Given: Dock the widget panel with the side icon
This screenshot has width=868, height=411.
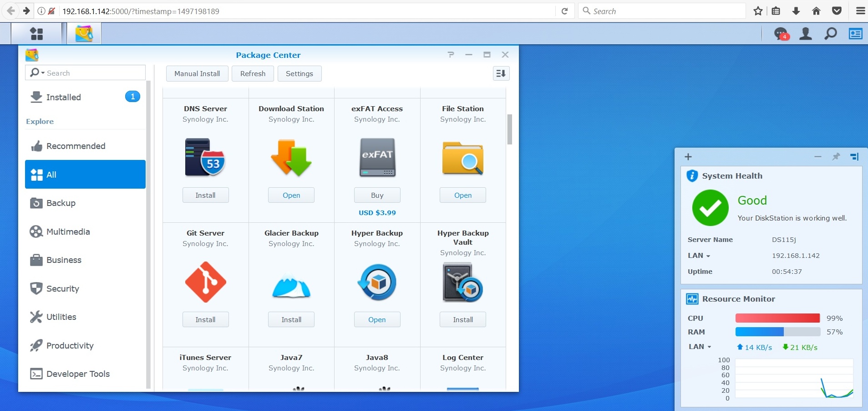Looking at the screenshot, I should click(x=854, y=157).
